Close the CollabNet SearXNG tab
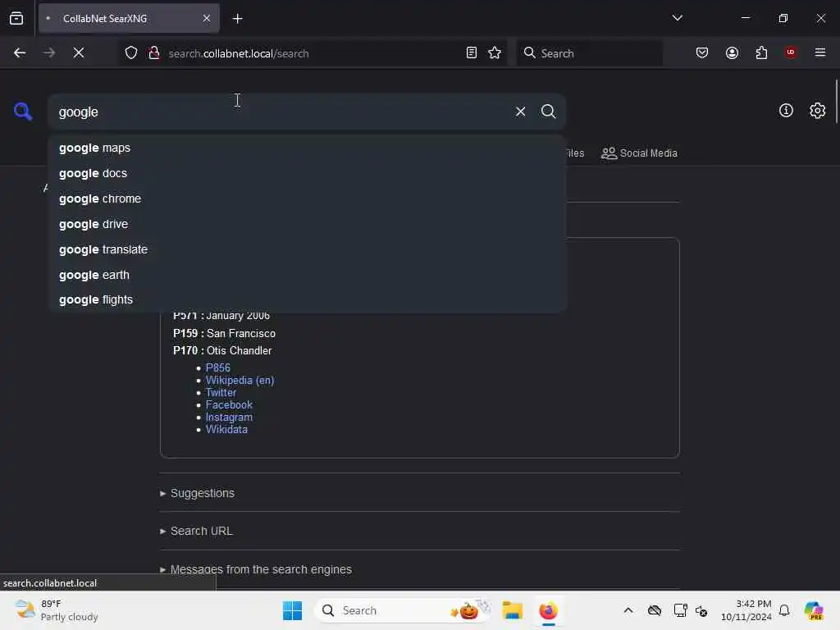Screen dimensions: 840x630 207,18
